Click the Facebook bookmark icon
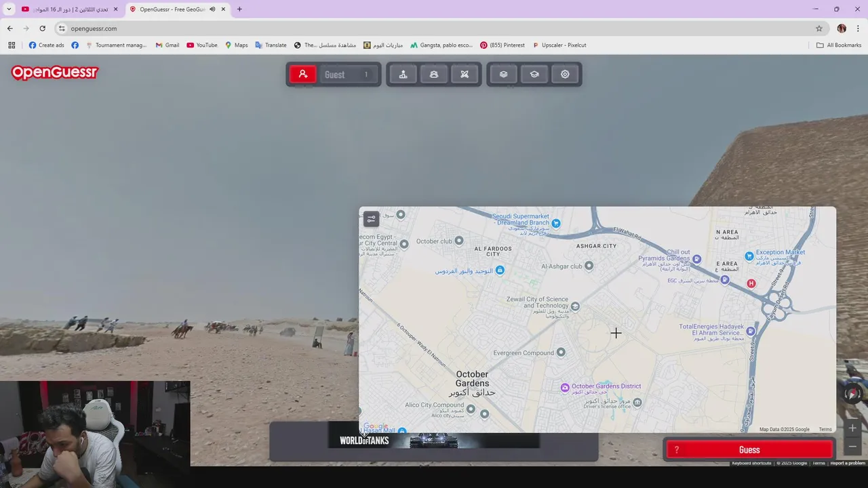868x488 pixels. pyautogui.click(x=75, y=45)
